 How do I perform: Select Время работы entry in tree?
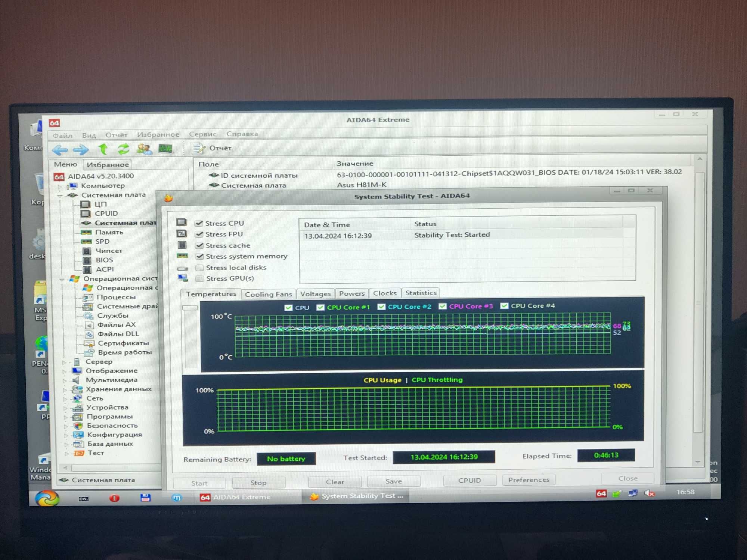(x=124, y=352)
